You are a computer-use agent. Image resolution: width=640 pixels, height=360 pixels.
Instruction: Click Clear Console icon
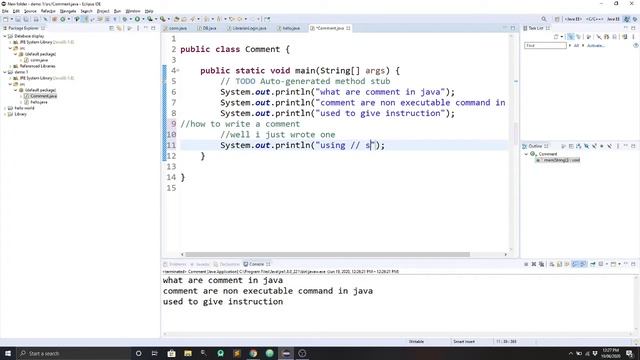551,264
